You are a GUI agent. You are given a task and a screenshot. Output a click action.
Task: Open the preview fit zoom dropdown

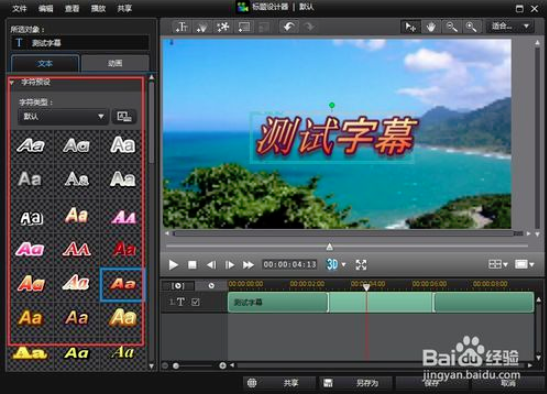(510, 26)
